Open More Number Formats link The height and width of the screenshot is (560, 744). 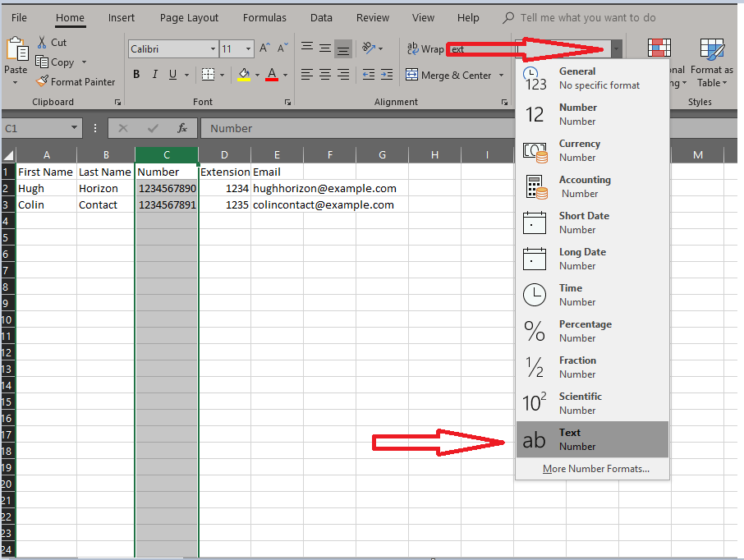click(x=596, y=468)
